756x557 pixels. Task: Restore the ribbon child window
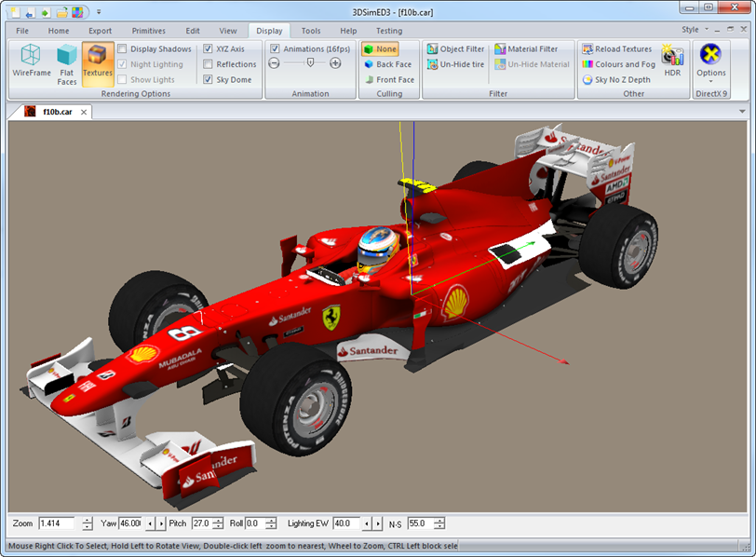tap(731, 30)
